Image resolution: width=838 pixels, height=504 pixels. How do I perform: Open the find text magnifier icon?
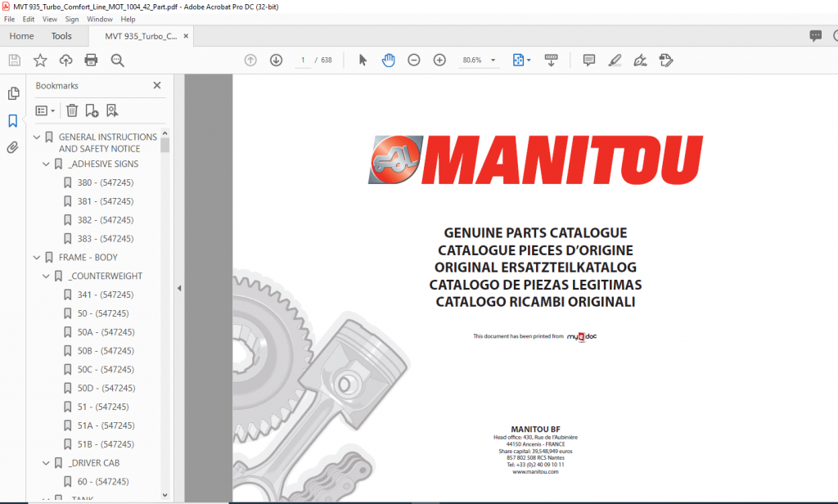tap(118, 61)
